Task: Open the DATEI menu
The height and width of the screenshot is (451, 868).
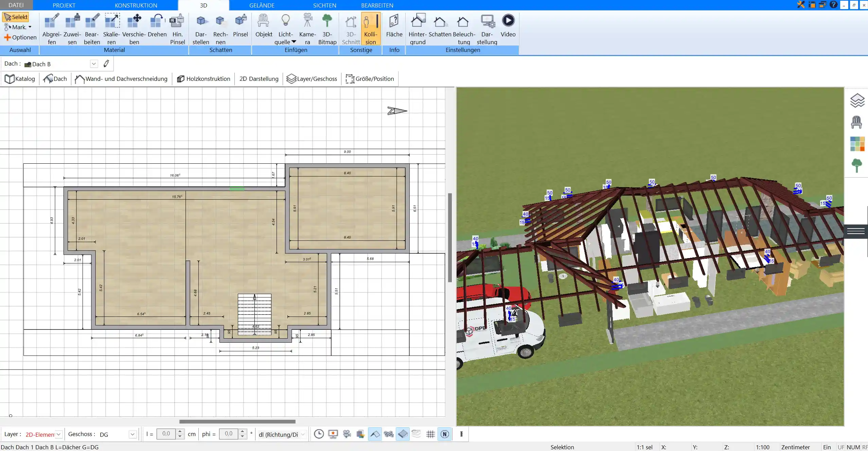Action: [16, 5]
